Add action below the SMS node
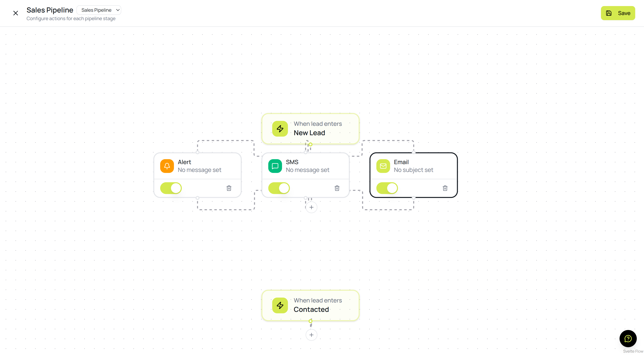This screenshot has width=644, height=355. click(x=311, y=207)
